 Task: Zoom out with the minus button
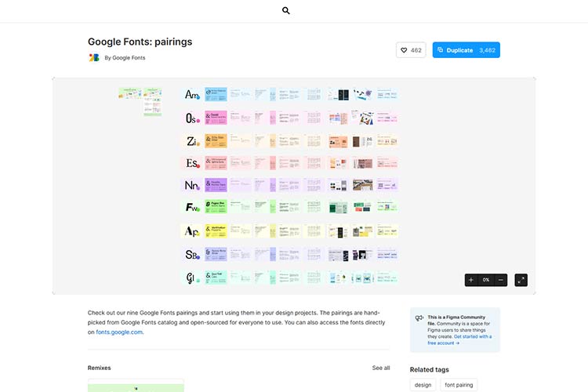click(x=501, y=280)
